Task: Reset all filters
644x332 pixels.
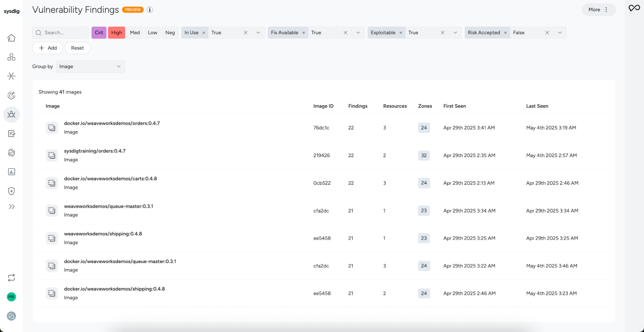Action: tap(77, 48)
